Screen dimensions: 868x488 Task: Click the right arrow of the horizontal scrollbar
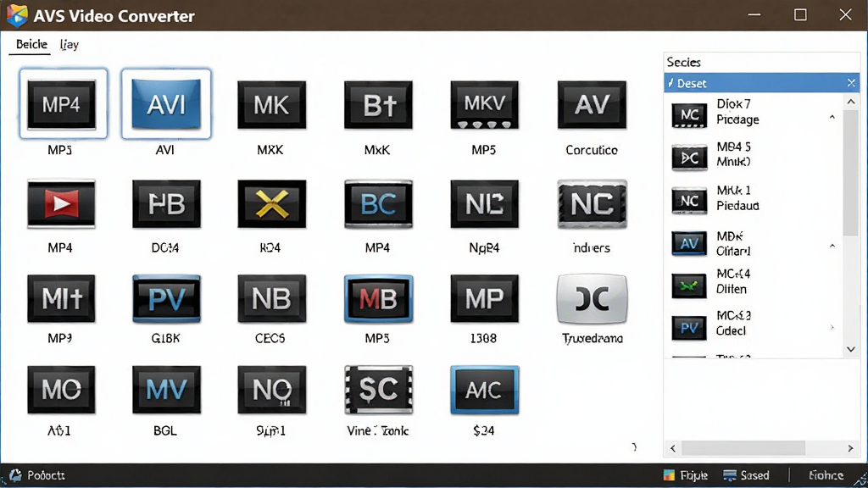click(x=851, y=447)
